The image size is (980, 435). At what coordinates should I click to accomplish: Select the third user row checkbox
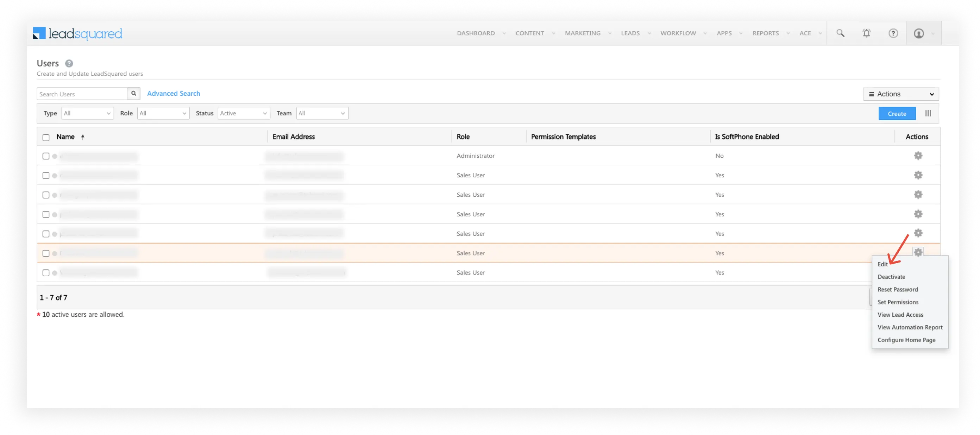pyautogui.click(x=46, y=195)
